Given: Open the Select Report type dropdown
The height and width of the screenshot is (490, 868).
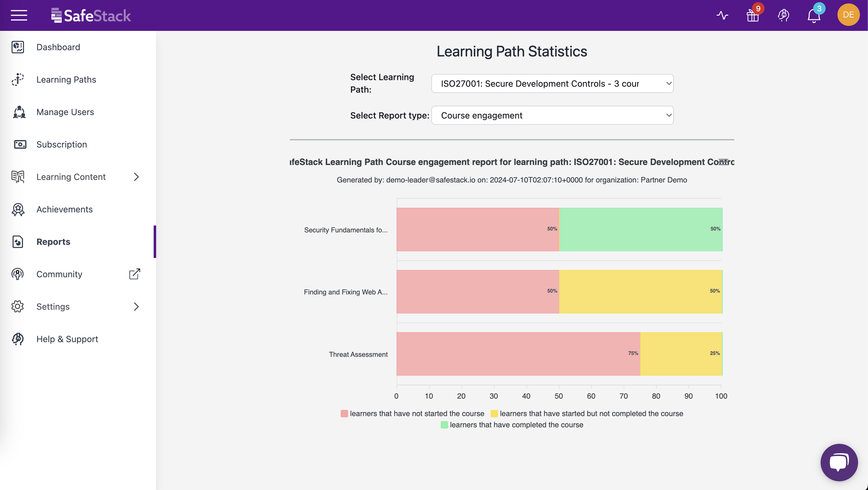Looking at the screenshot, I should 552,115.
